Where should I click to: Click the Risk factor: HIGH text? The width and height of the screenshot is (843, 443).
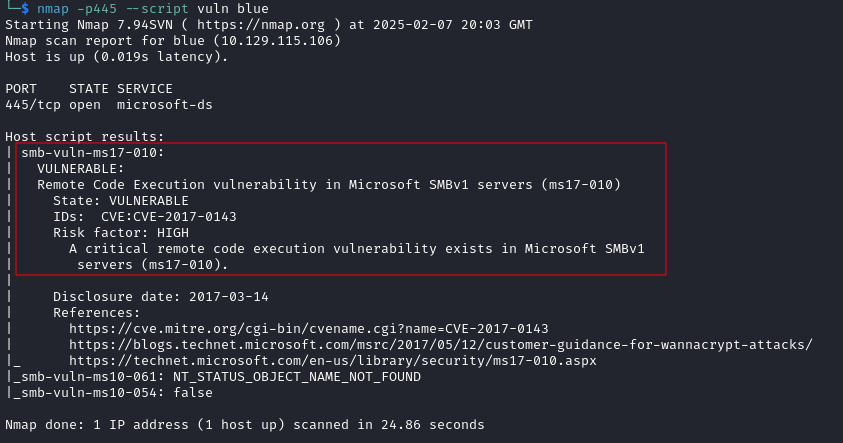pyautogui.click(x=121, y=233)
